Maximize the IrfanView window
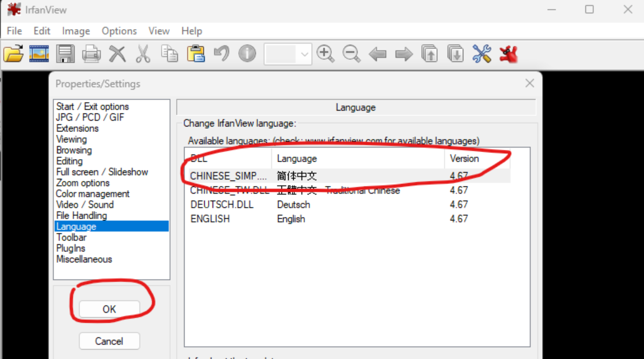The height and width of the screenshot is (359, 644). [589, 10]
